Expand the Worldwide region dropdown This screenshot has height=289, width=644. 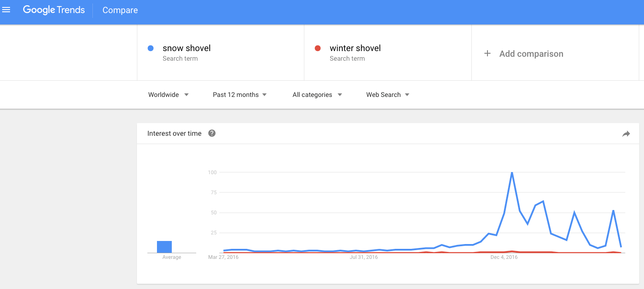tap(168, 95)
